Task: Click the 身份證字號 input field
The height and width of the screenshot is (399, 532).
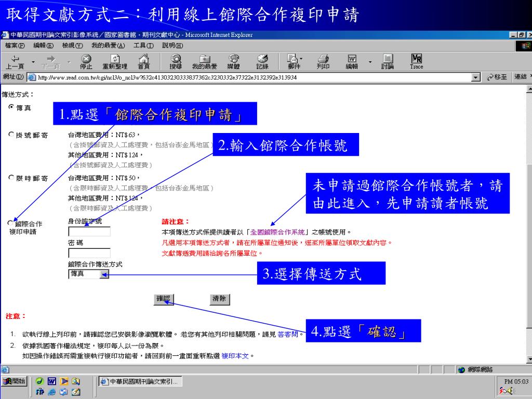Action: [x=89, y=231]
